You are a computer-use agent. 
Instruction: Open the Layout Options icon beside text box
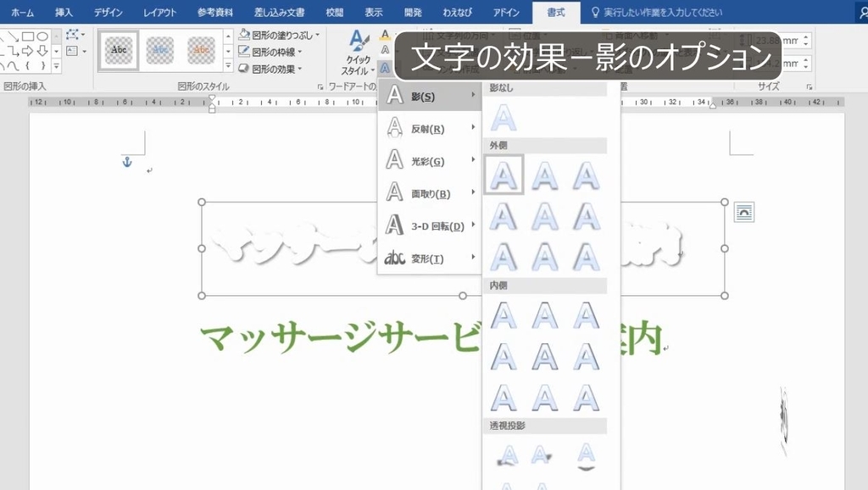coord(744,212)
